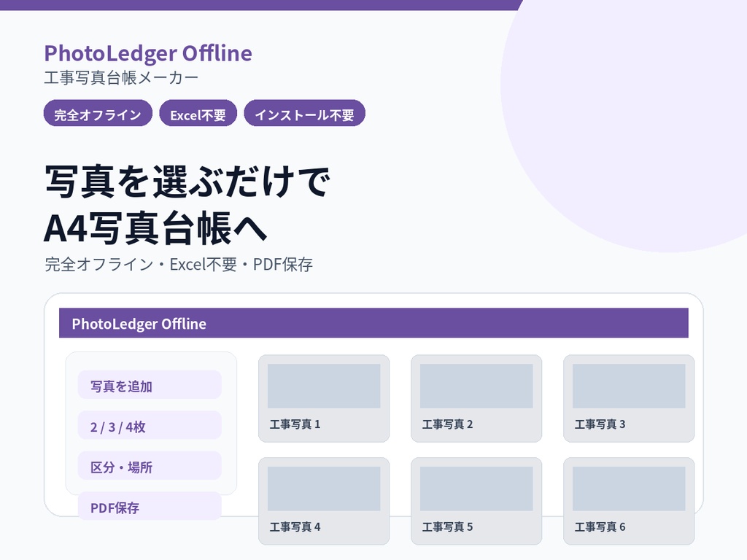Click the 写真を追加 button
The height and width of the screenshot is (560, 747).
click(150, 385)
